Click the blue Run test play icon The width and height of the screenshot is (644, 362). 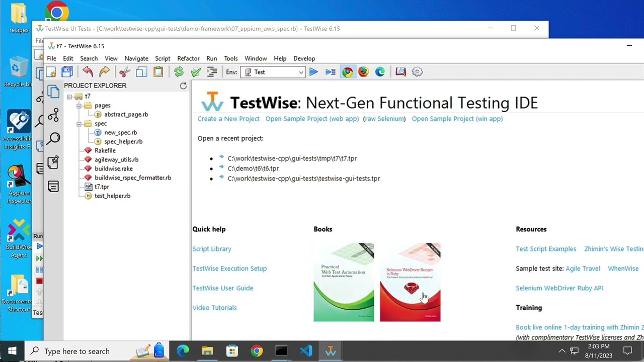coord(313,72)
